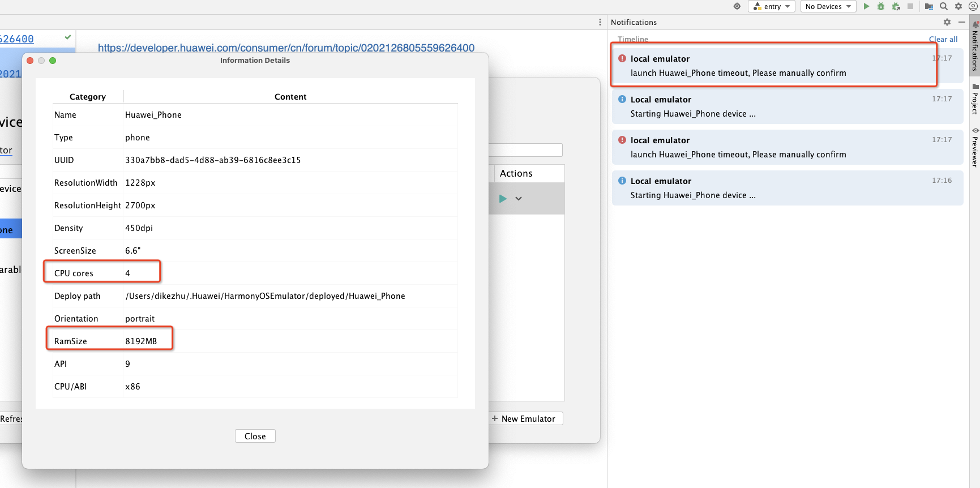Click the Density value 450dpi
This screenshot has height=488, width=980.
[139, 228]
